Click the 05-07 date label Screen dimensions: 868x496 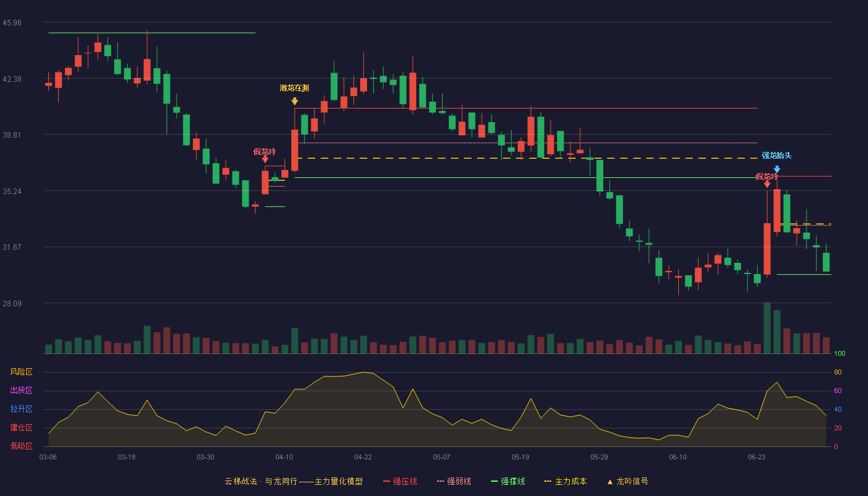(x=441, y=457)
